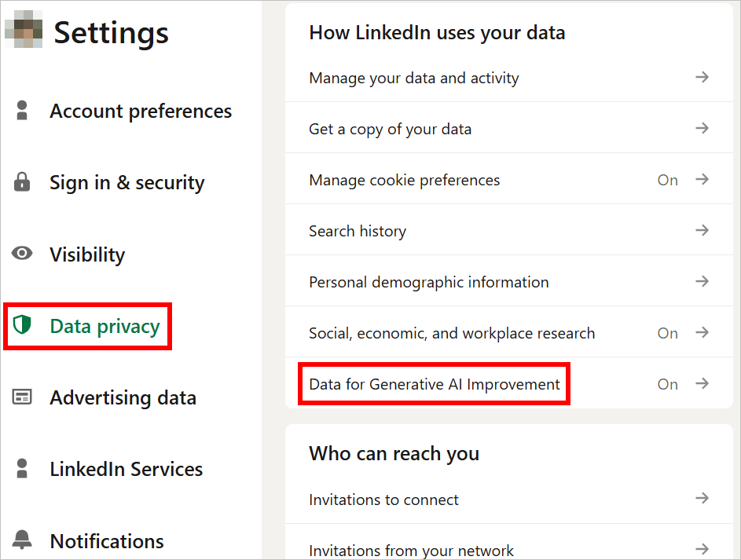Select the bell icon beside Notifications
Image resolution: width=741 pixels, height=560 pixels.
click(22, 540)
